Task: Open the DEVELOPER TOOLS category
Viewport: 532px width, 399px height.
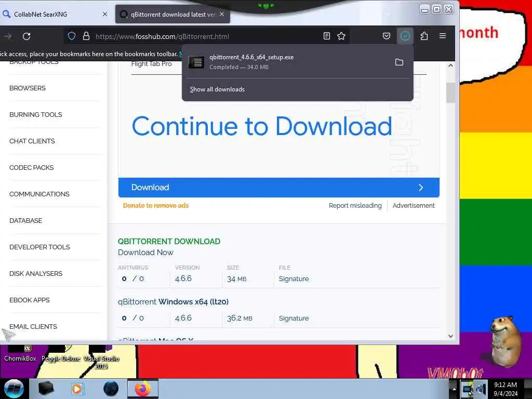Action: (x=39, y=247)
